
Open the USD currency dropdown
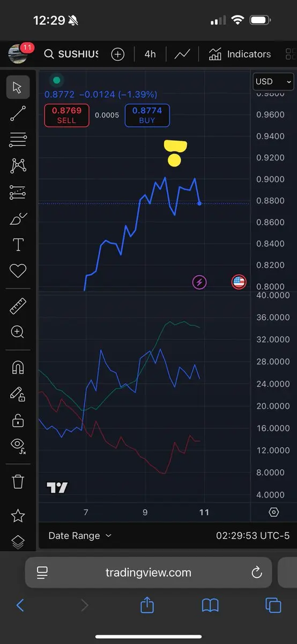pos(273,82)
